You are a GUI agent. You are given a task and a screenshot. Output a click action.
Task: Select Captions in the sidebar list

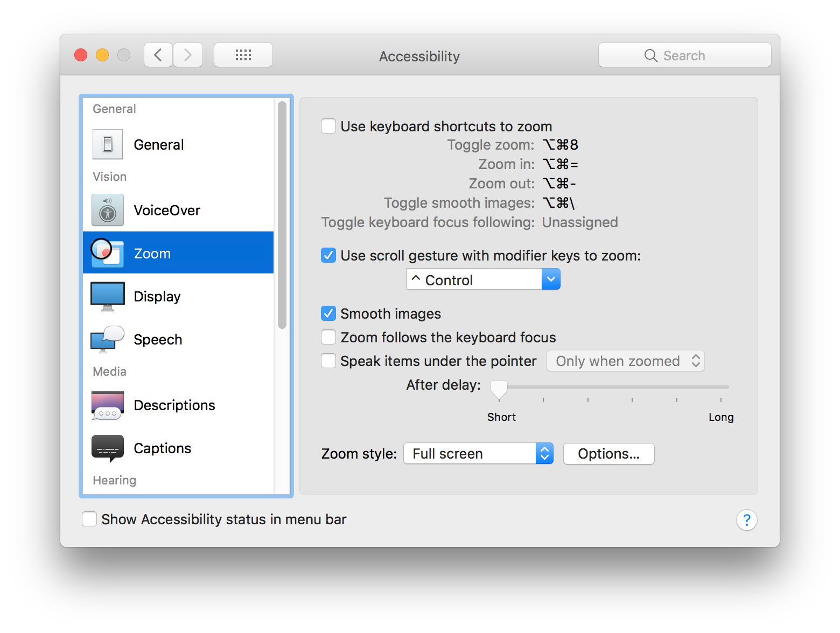tap(178, 448)
